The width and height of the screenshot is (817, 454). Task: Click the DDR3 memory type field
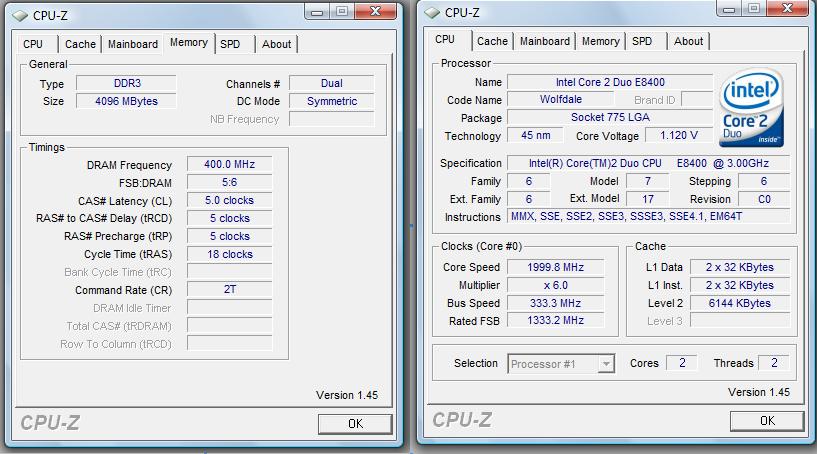127,83
